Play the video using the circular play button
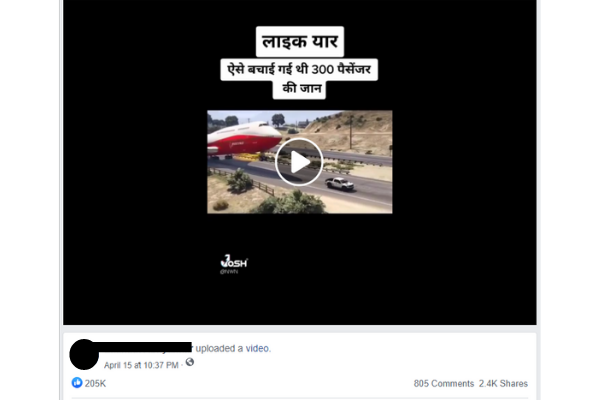This screenshot has height=400, width=600. coord(299,162)
